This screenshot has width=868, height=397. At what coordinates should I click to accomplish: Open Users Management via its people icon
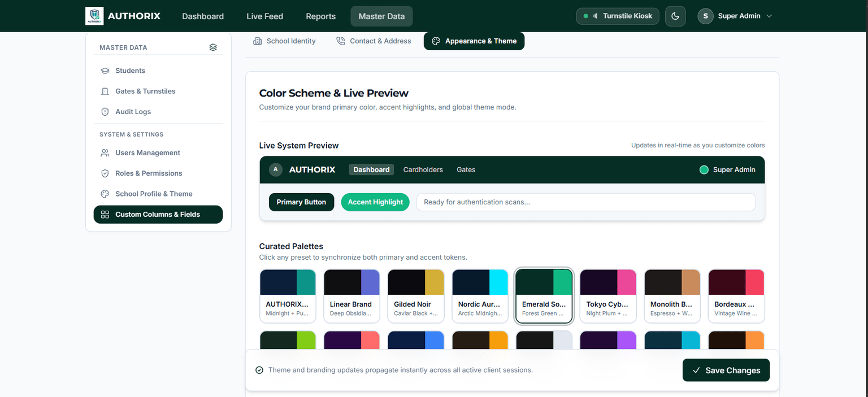[x=105, y=153]
